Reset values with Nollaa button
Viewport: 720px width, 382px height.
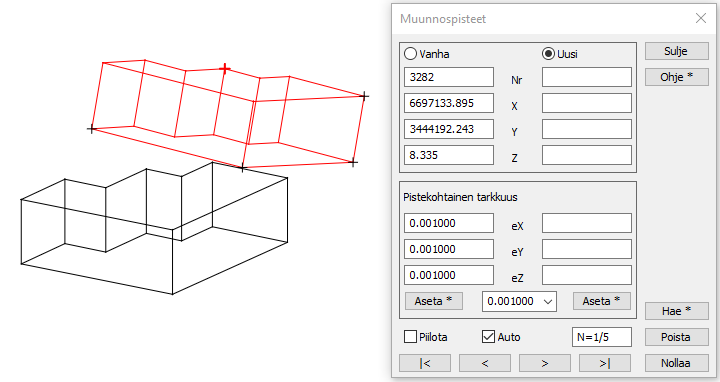[x=676, y=363]
